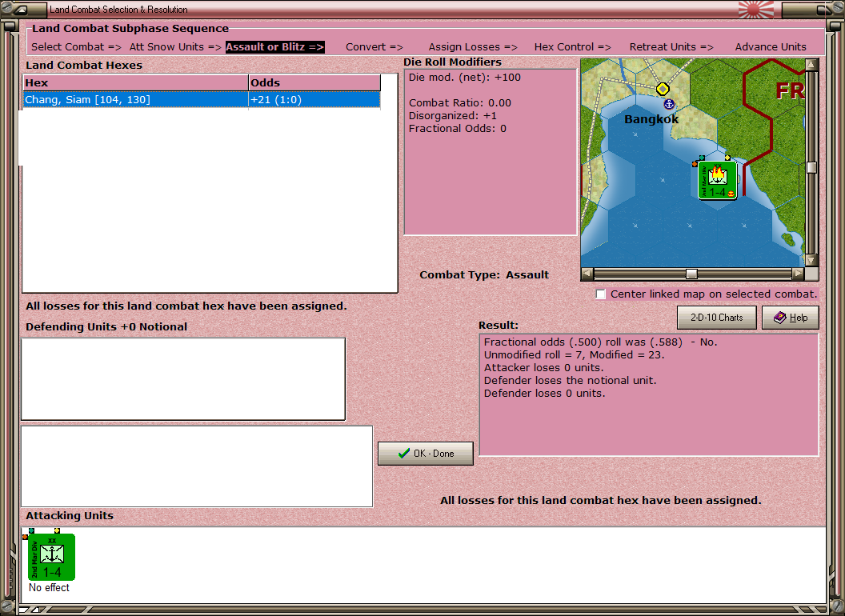Screen dimensions: 845x616
Task: Click the Japanese rising sun flag icon
Action: (x=755, y=9)
